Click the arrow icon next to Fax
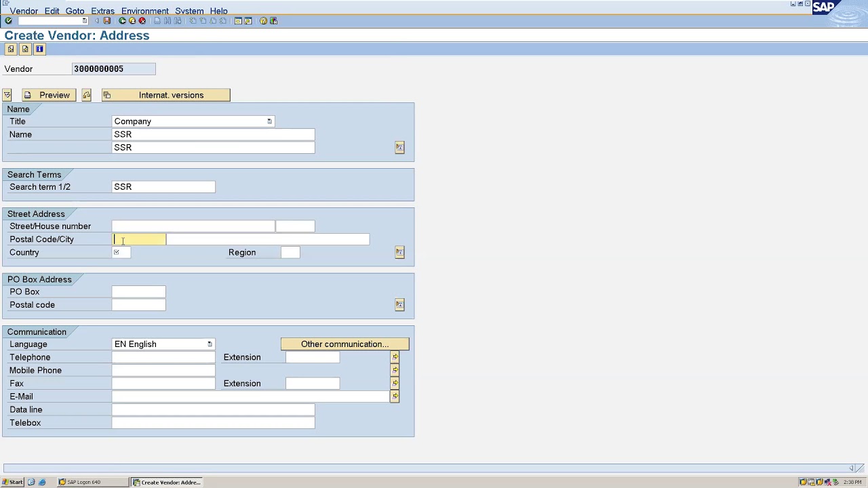 tap(395, 384)
